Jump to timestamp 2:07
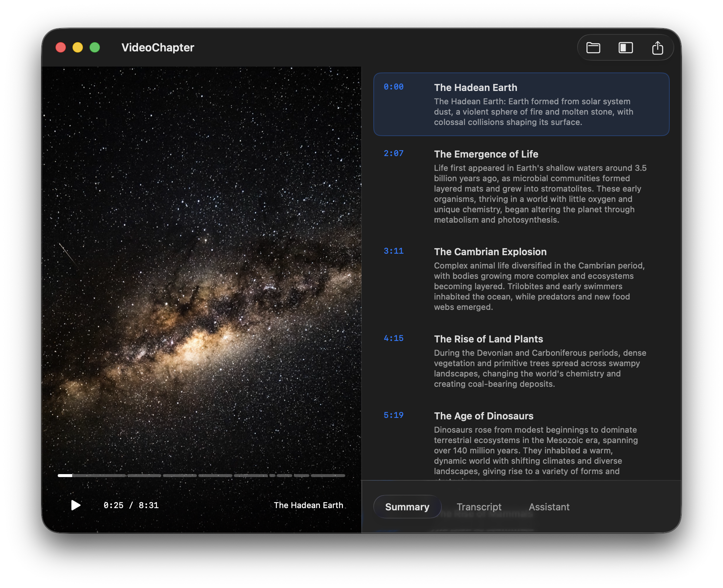This screenshot has width=723, height=588. (x=393, y=153)
